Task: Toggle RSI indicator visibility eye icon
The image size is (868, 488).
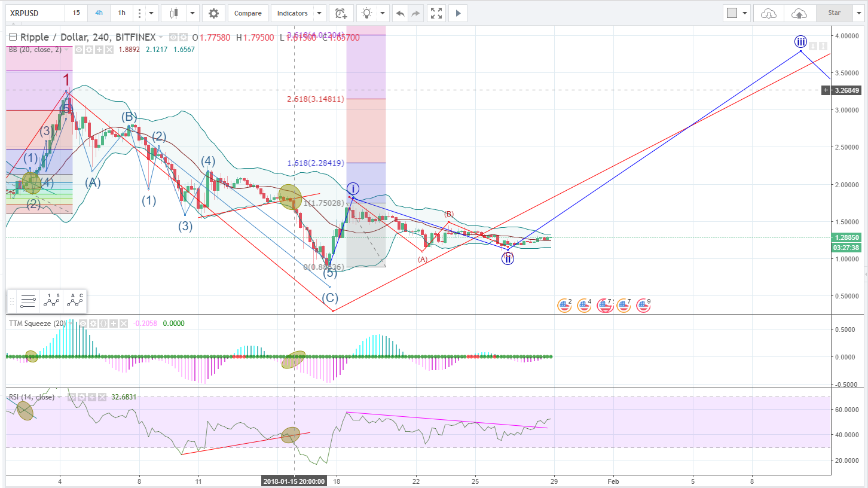Action: coord(72,397)
